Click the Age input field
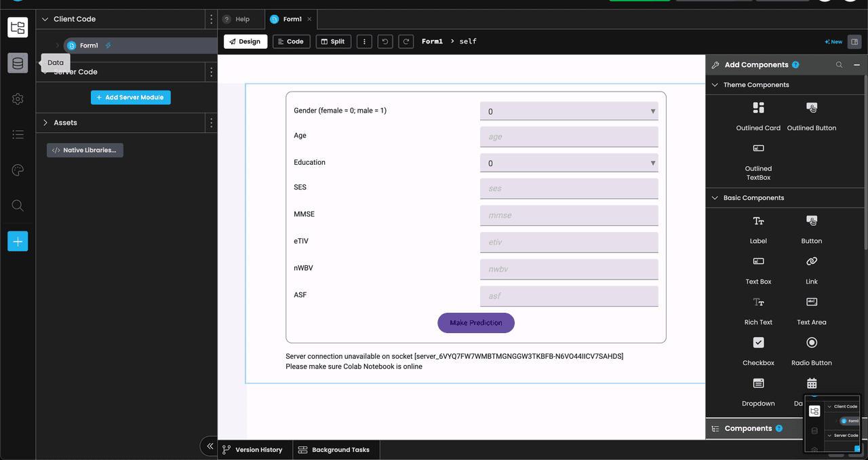 coord(568,136)
